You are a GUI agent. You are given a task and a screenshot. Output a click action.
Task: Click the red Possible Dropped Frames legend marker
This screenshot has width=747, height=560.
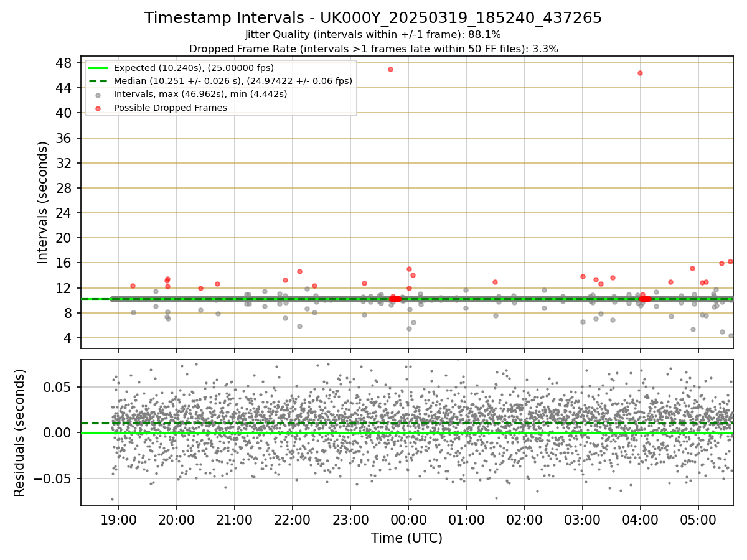point(98,108)
